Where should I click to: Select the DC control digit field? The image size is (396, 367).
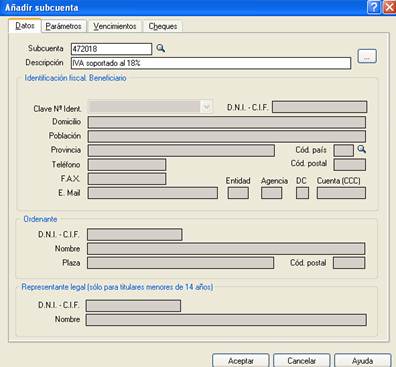[x=302, y=193]
